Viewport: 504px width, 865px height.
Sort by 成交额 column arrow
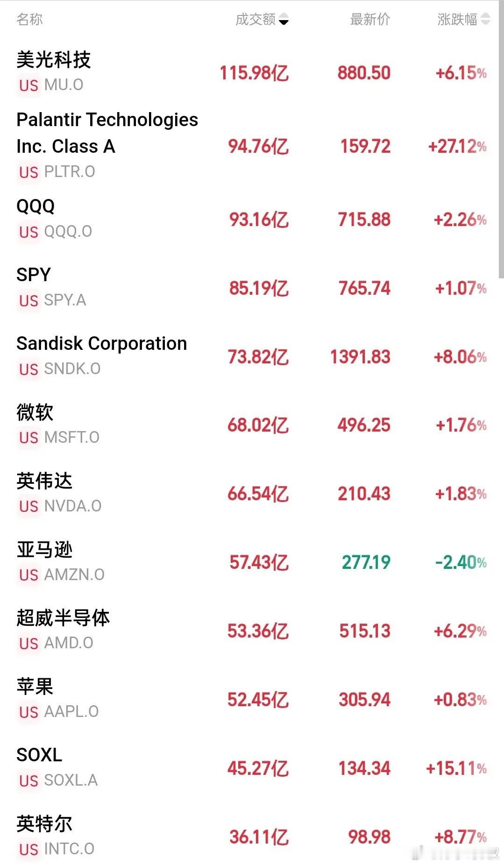pyautogui.click(x=284, y=20)
